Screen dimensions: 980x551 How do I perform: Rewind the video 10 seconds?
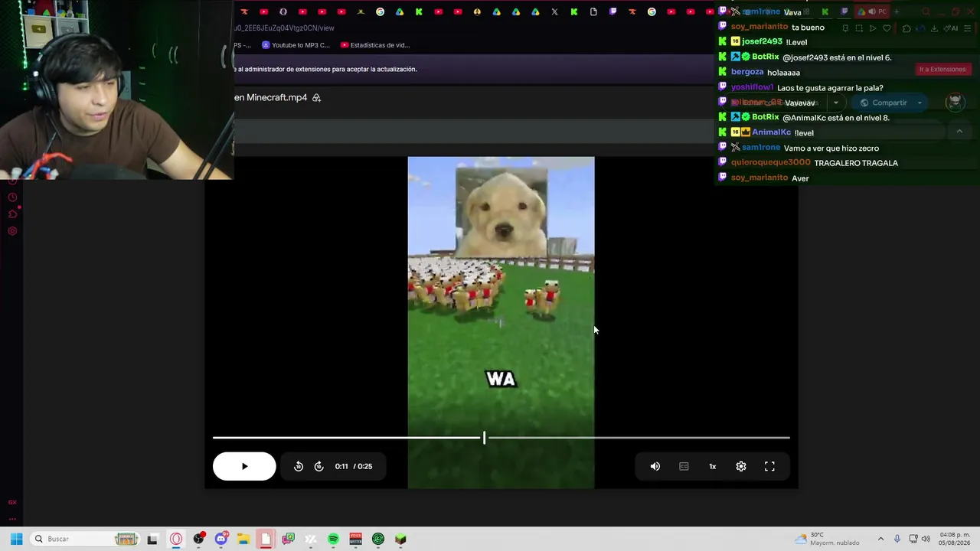(299, 466)
